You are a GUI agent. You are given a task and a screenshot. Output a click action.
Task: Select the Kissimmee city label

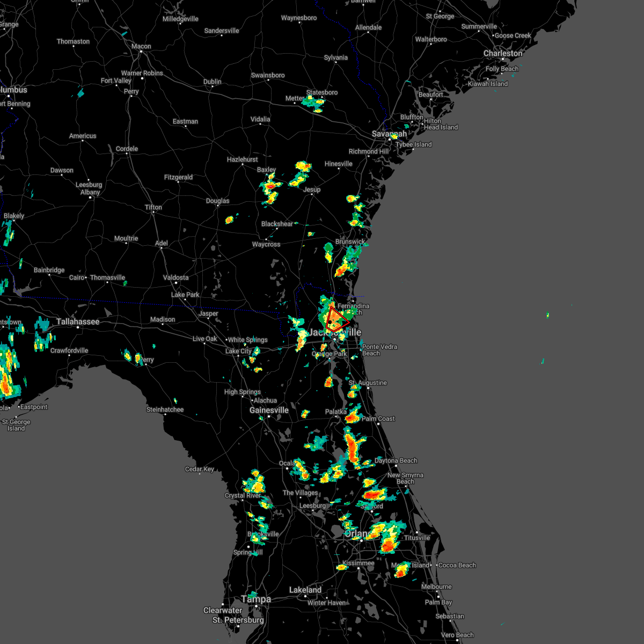[358, 563]
